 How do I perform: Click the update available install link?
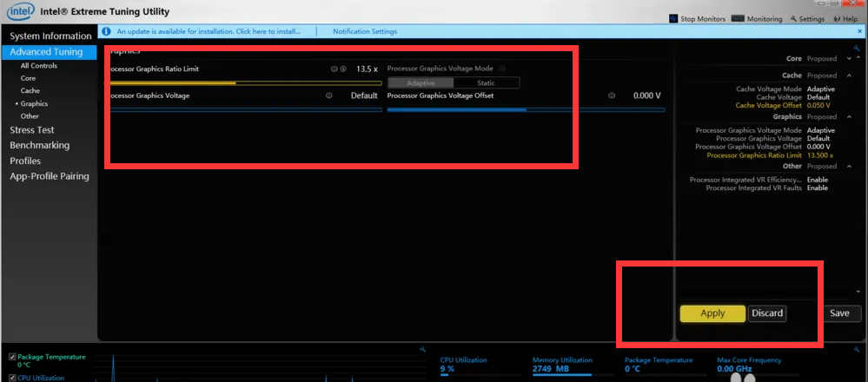[x=209, y=31]
